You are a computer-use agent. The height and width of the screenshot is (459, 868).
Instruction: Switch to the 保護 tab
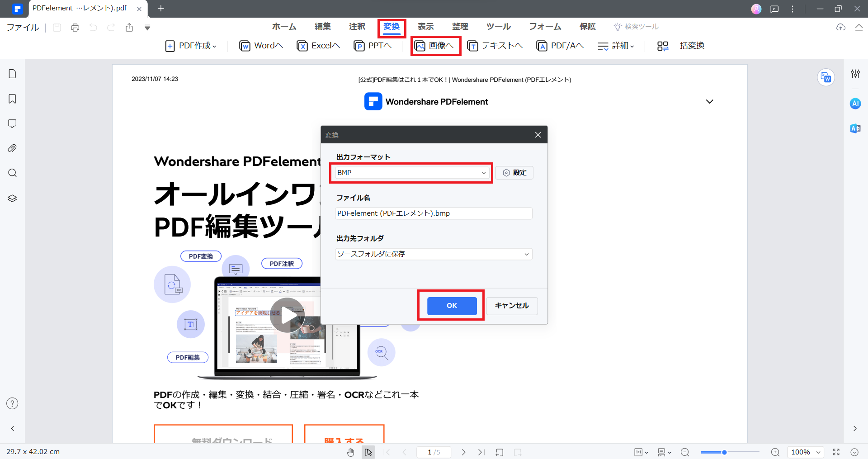point(588,27)
